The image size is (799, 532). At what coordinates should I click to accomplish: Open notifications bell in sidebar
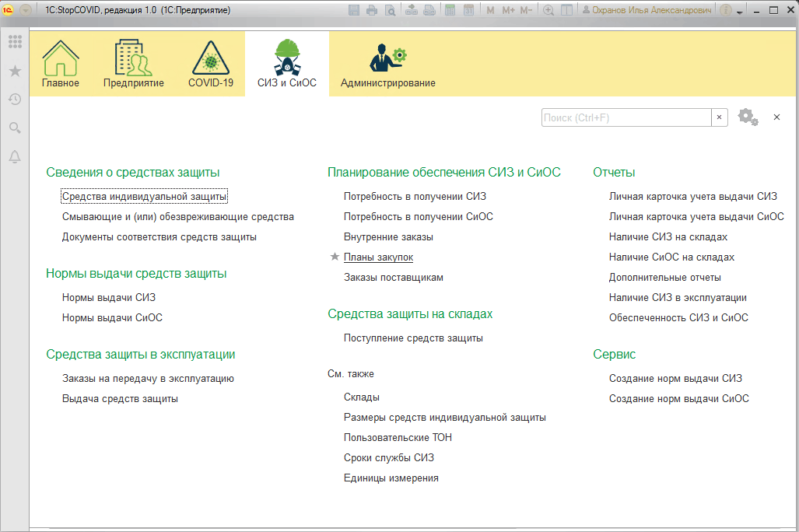click(15, 157)
